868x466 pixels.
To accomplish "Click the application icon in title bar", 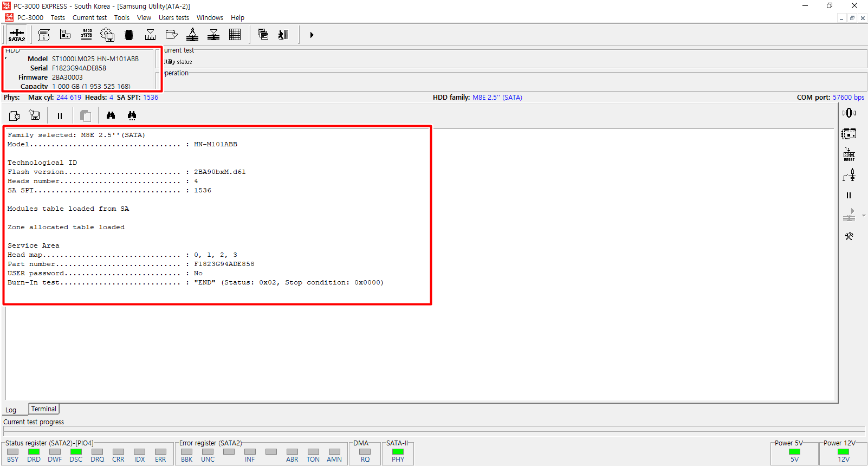I will pos(7,6).
